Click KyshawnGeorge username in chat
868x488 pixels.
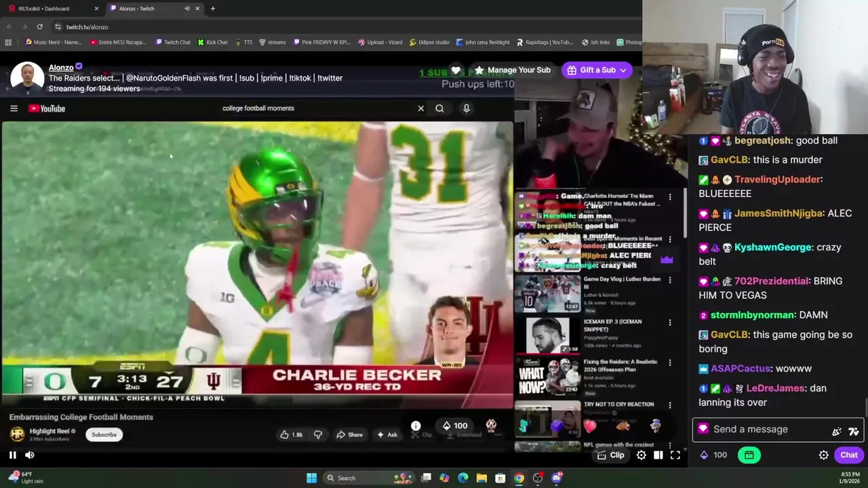pos(773,247)
